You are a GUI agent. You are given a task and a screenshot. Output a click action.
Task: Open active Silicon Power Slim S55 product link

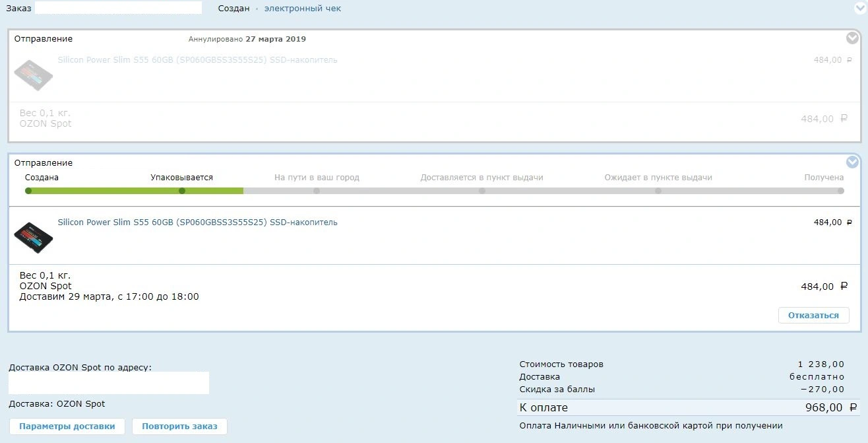198,222
